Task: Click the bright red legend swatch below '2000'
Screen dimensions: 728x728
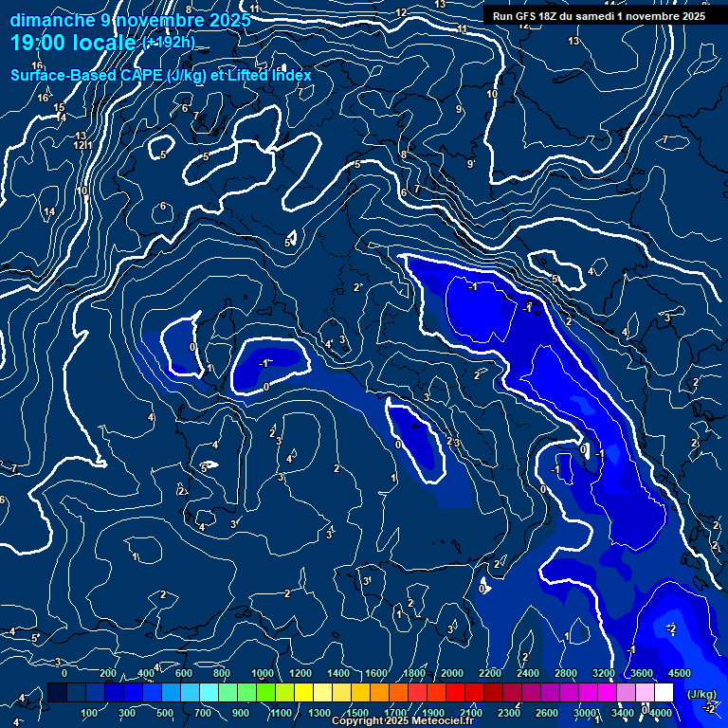Action: pyautogui.click(x=455, y=692)
